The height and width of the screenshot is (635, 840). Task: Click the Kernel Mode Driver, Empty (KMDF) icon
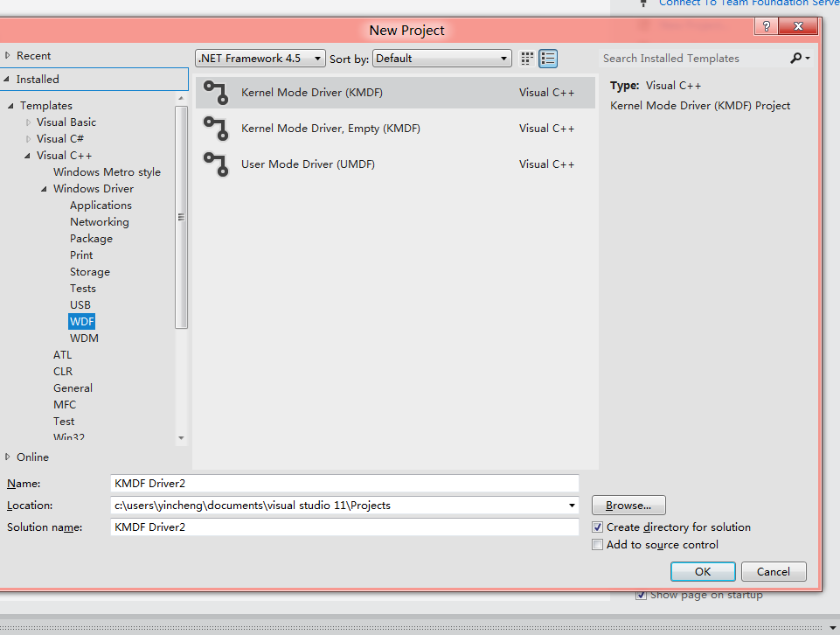pyautogui.click(x=217, y=128)
